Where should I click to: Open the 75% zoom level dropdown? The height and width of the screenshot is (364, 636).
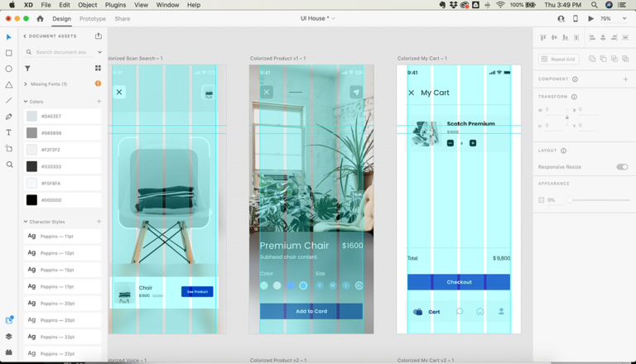click(609, 18)
